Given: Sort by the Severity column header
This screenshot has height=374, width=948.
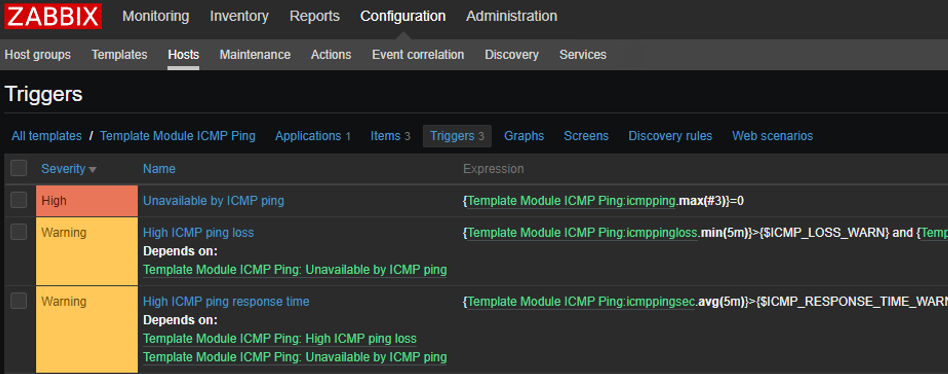Looking at the screenshot, I should (68, 169).
